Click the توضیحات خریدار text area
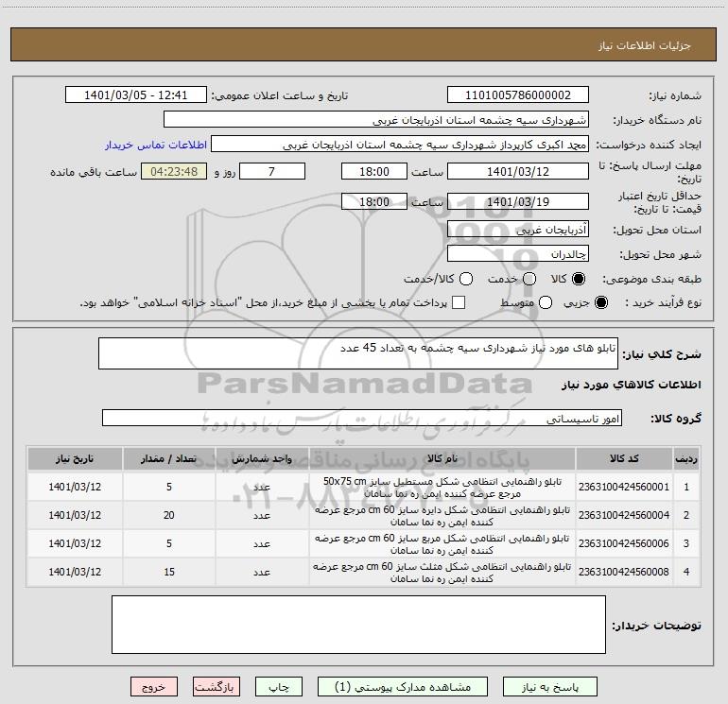 pos(358,625)
